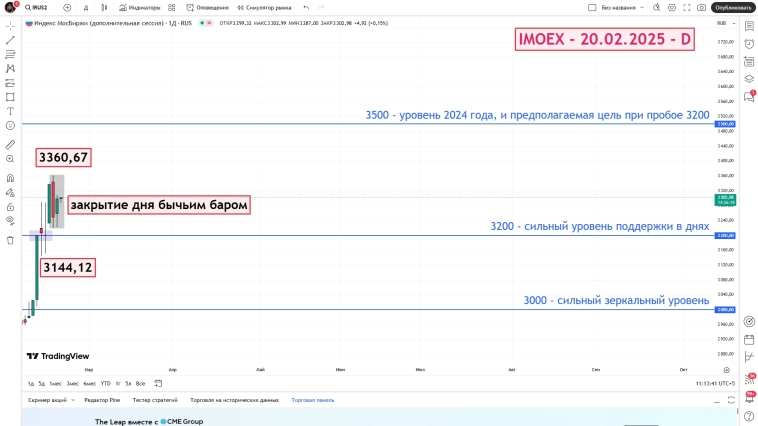The image size is (758, 426).
Task: Open the Д timeframe interval menu
Action: (x=86, y=8)
